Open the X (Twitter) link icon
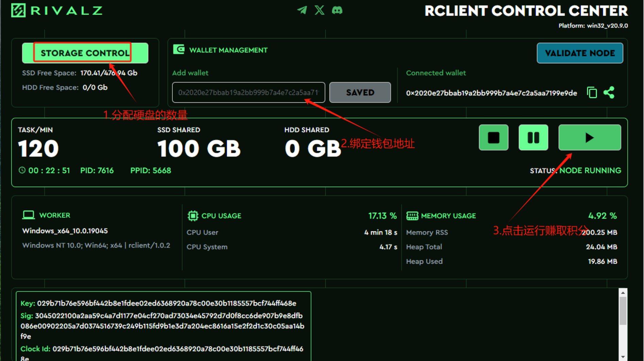 (x=319, y=10)
